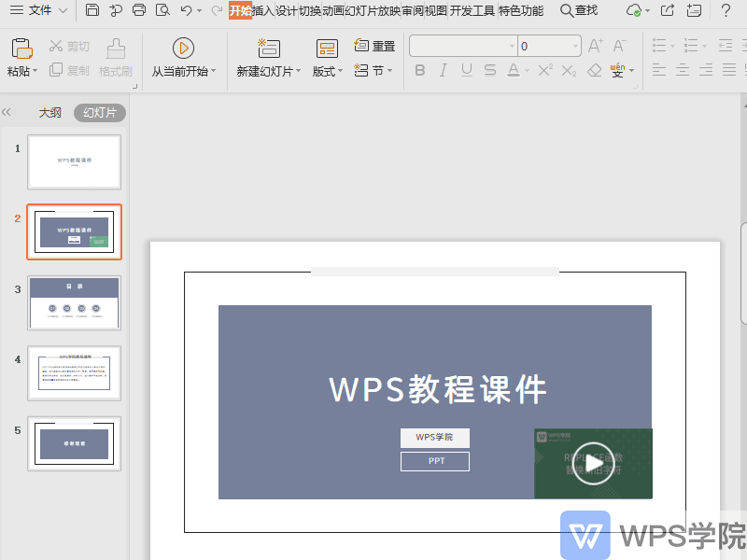Open the 文件 menu
The width and height of the screenshot is (747, 560).
(35, 10)
